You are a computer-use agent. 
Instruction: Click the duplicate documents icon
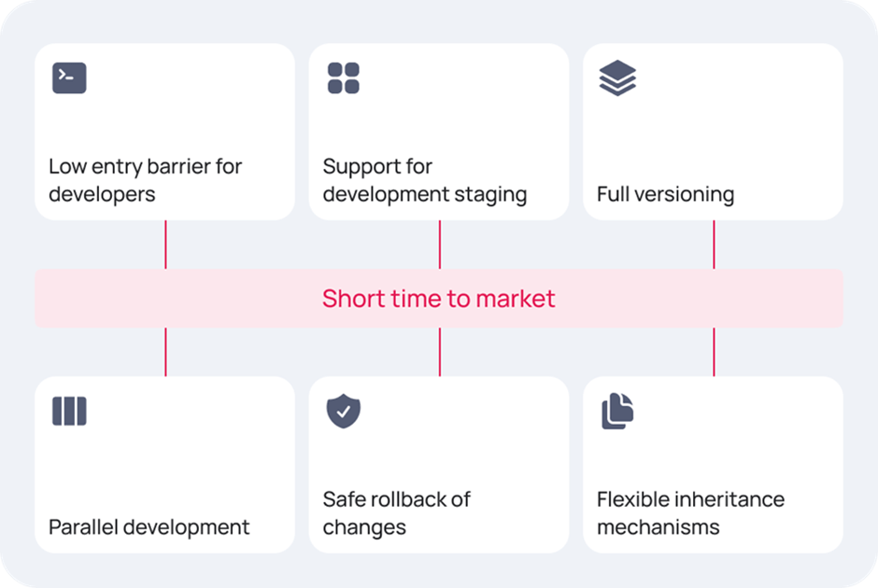[x=617, y=412]
